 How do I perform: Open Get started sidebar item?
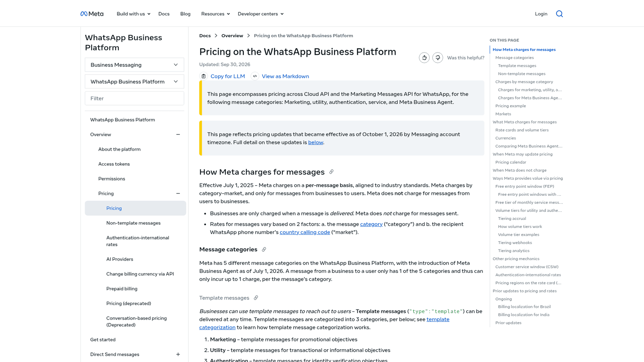103,340
